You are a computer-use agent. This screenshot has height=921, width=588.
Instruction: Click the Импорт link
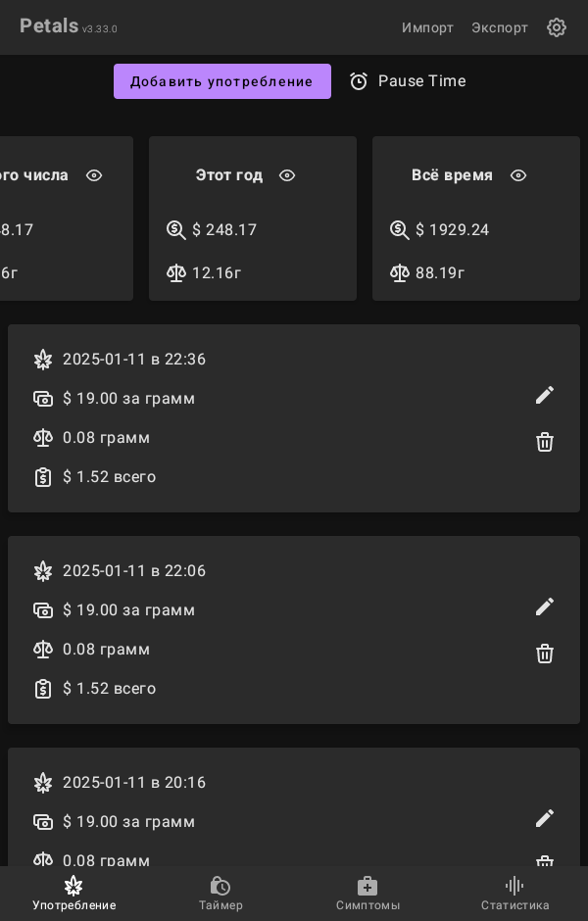[427, 27]
